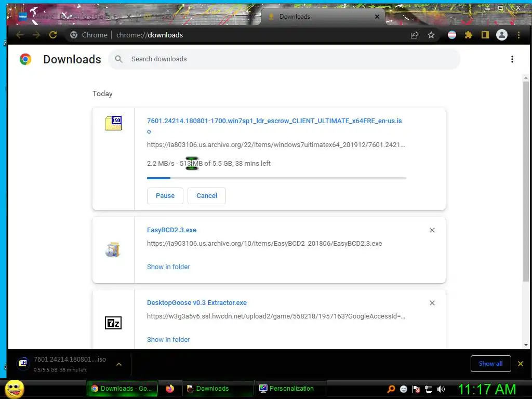The image size is (532, 399).
Task: Open the Downloads page three-dot more actions menu
Action: pos(512,59)
